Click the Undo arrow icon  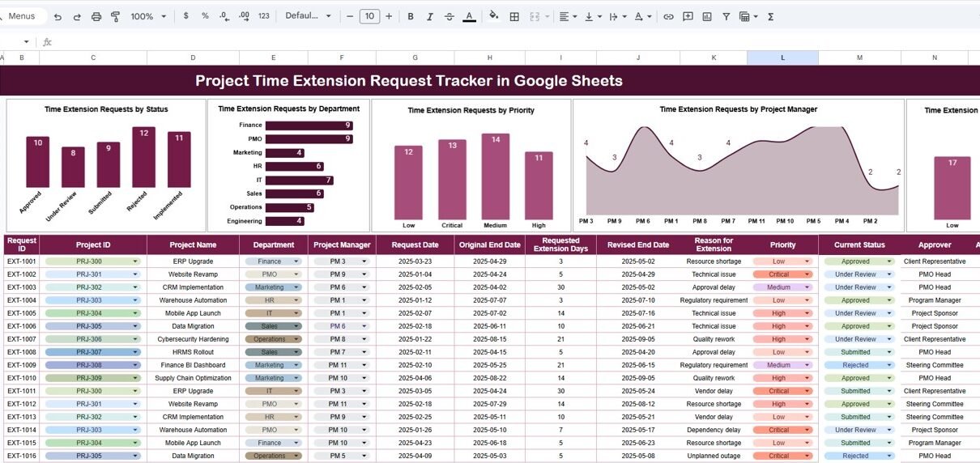57,16
